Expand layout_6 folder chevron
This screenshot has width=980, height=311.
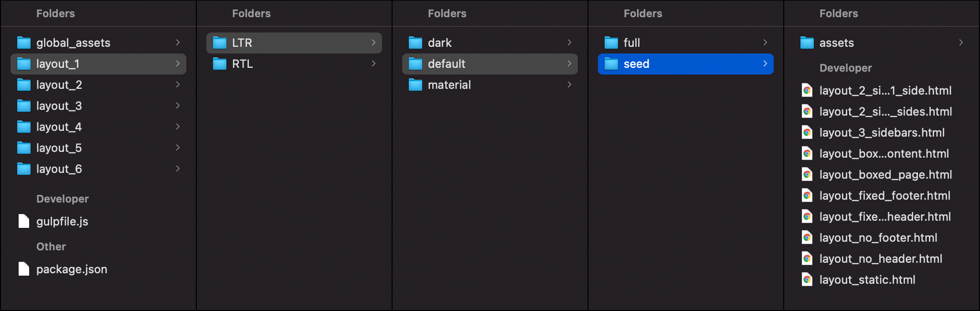click(x=178, y=169)
